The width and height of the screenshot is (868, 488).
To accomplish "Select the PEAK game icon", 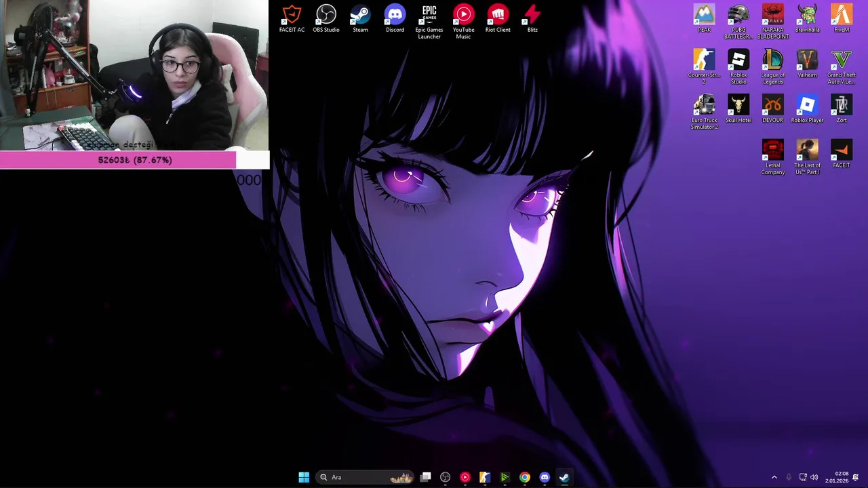I will tap(704, 19).
